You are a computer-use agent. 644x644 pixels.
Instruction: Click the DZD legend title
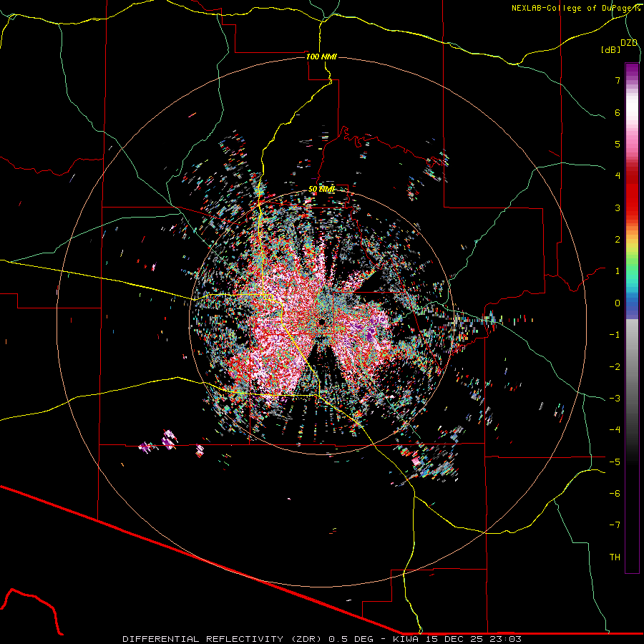pyautogui.click(x=629, y=43)
